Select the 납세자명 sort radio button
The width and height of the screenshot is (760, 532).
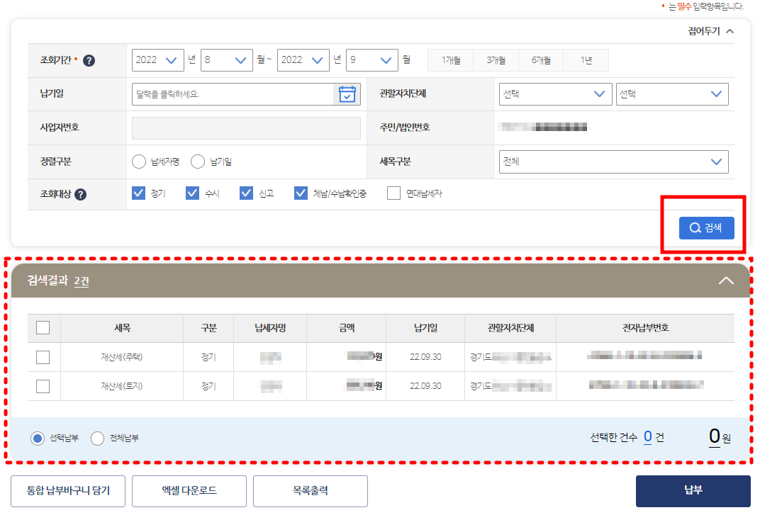pyautogui.click(x=139, y=162)
